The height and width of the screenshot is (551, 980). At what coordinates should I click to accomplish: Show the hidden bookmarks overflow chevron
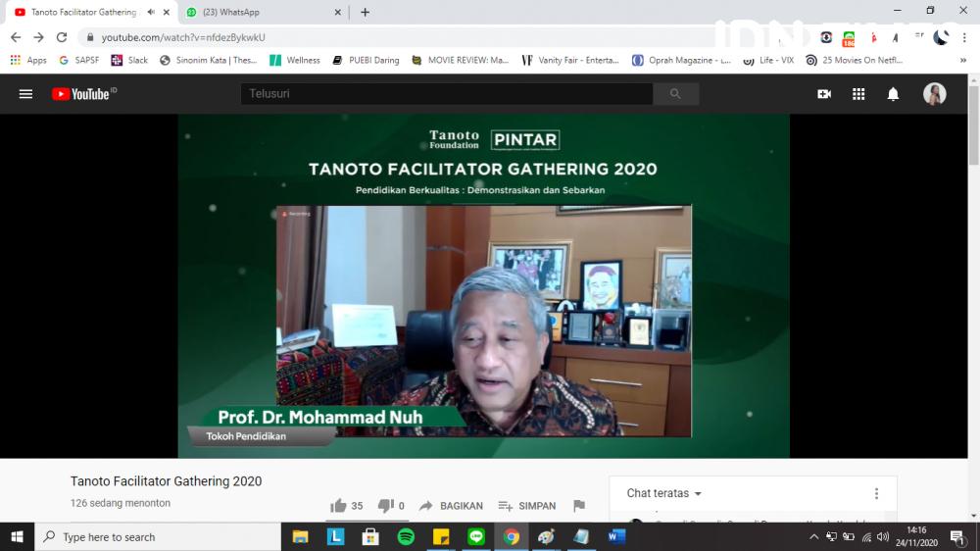pos(963,60)
